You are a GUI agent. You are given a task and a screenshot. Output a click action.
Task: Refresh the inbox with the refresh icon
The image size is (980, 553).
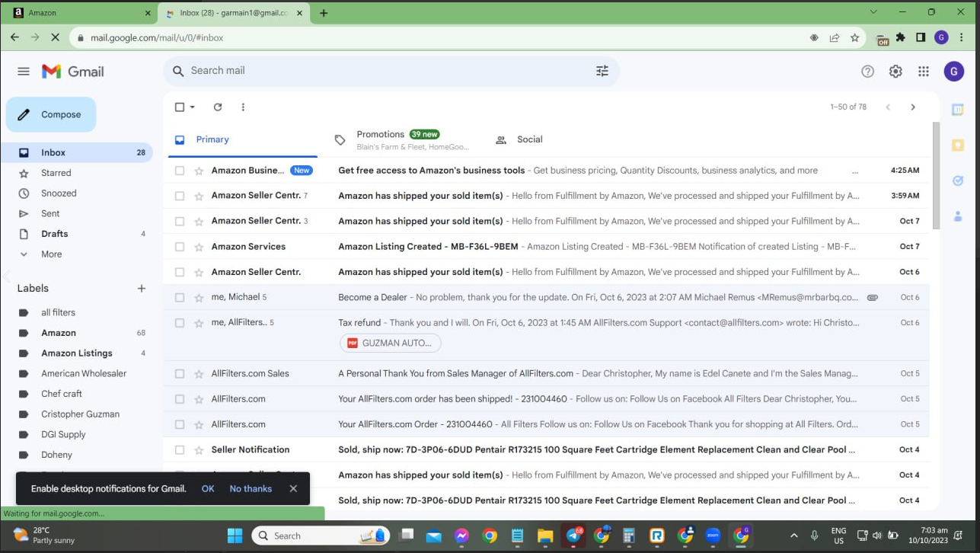(218, 107)
